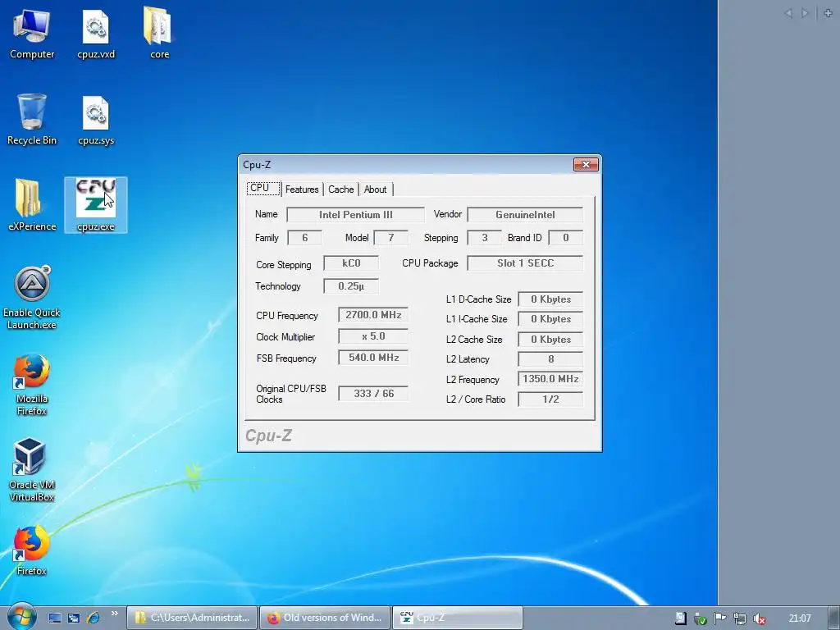This screenshot has width=840, height=630.
Task: Click Switch between windows quick launch icon
Action: (x=74, y=618)
